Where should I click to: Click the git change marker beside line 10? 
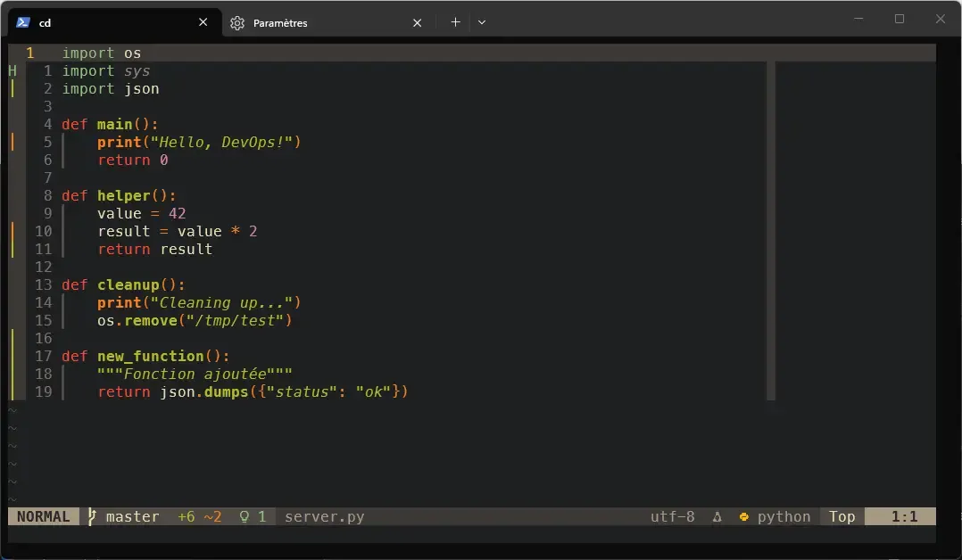pos(12,231)
